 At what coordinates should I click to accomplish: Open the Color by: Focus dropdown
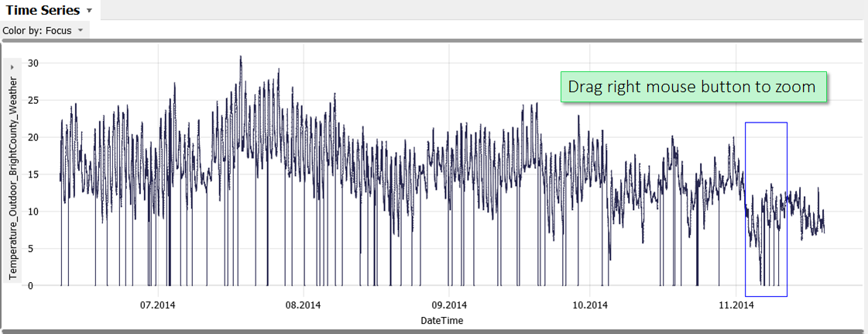click(44, 30)
